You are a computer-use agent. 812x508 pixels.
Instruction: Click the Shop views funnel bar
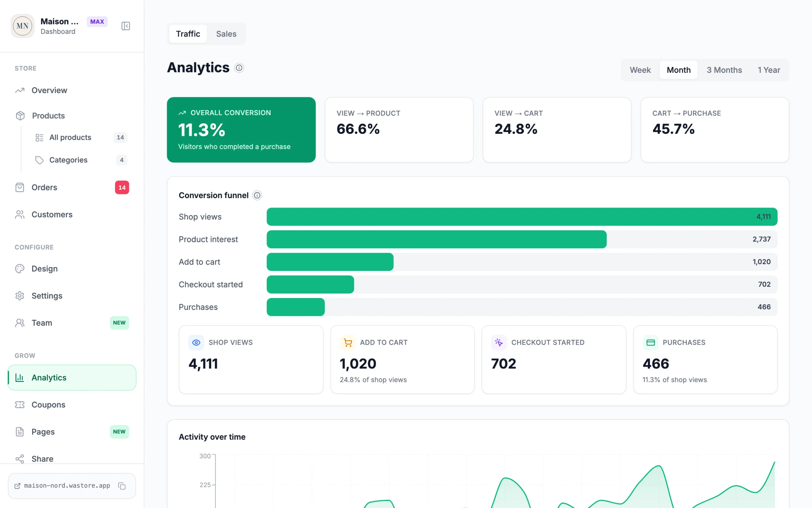522,217
